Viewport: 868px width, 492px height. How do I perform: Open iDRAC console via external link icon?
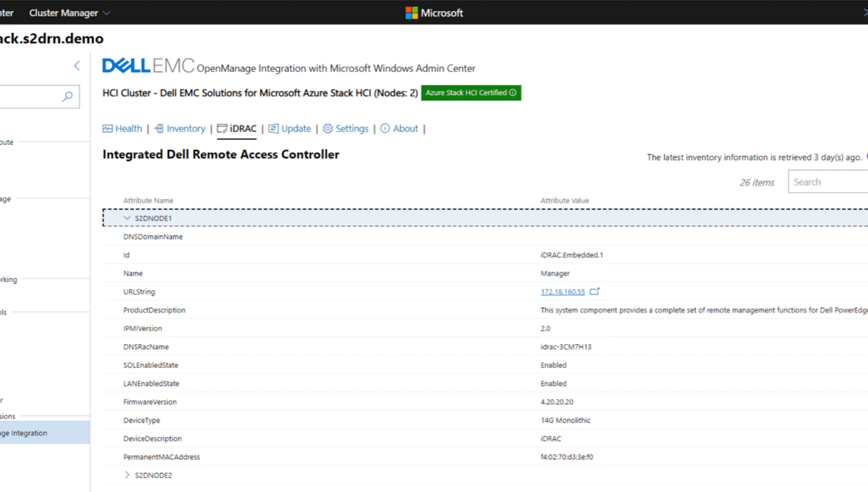pyautogui.click(x=594, y=291)
